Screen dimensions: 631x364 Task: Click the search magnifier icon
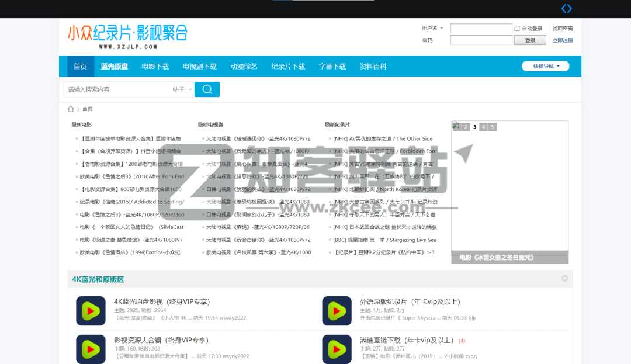(x=207, y=88)
